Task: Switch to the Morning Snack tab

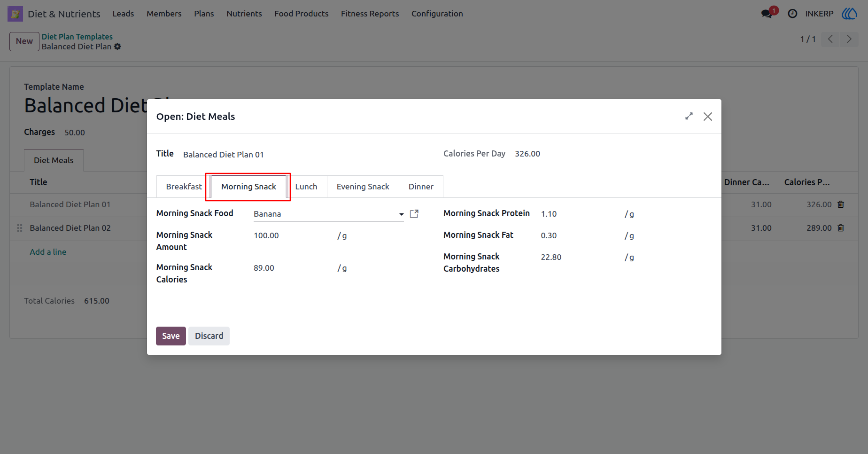Action: 248,187
